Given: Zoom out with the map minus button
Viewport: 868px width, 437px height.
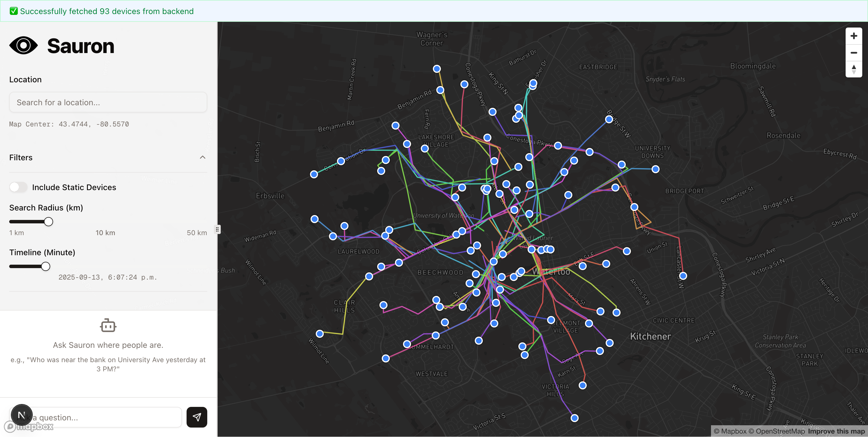Looking at the screenshot, I should [x=854, y=53].
